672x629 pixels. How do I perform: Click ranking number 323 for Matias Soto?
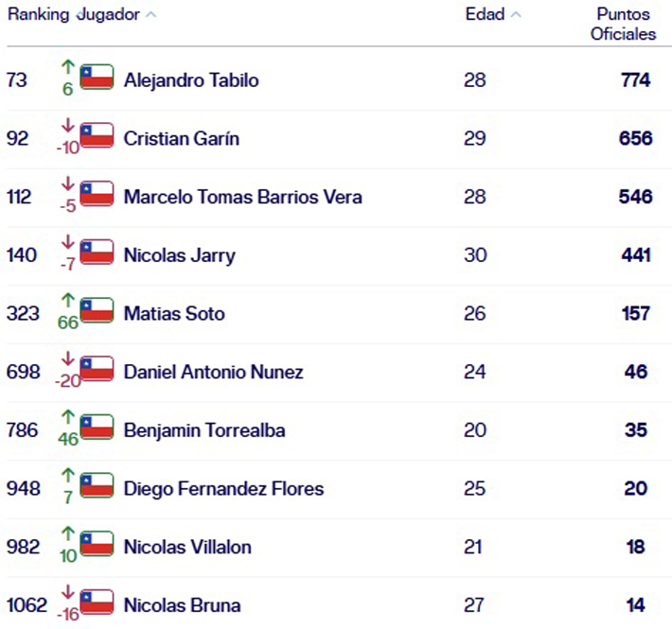[x=22, y=313]
